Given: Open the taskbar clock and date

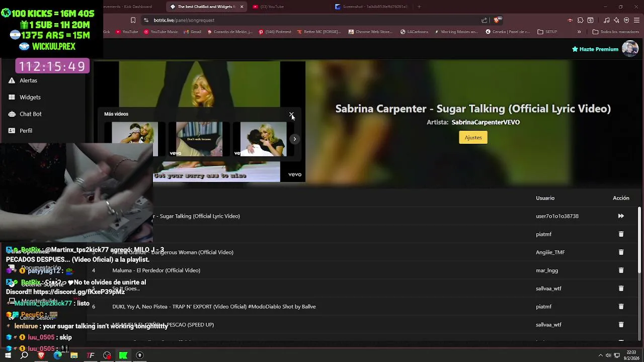Looking at the screenshot, I should click(x=631, y=355).
